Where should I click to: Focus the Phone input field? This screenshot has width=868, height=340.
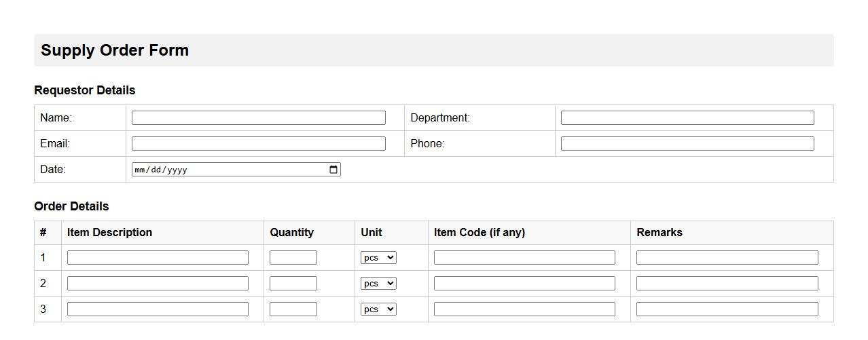(687, 144)
